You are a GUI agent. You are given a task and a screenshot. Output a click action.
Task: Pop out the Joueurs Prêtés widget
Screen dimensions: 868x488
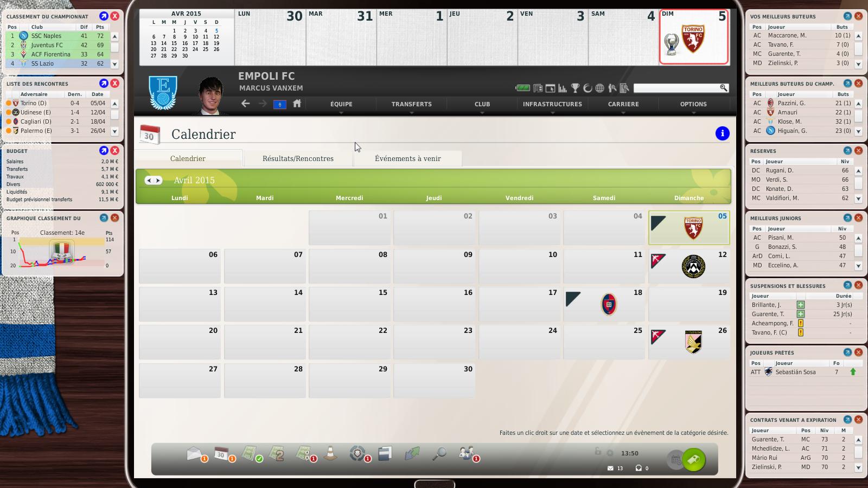847,352
